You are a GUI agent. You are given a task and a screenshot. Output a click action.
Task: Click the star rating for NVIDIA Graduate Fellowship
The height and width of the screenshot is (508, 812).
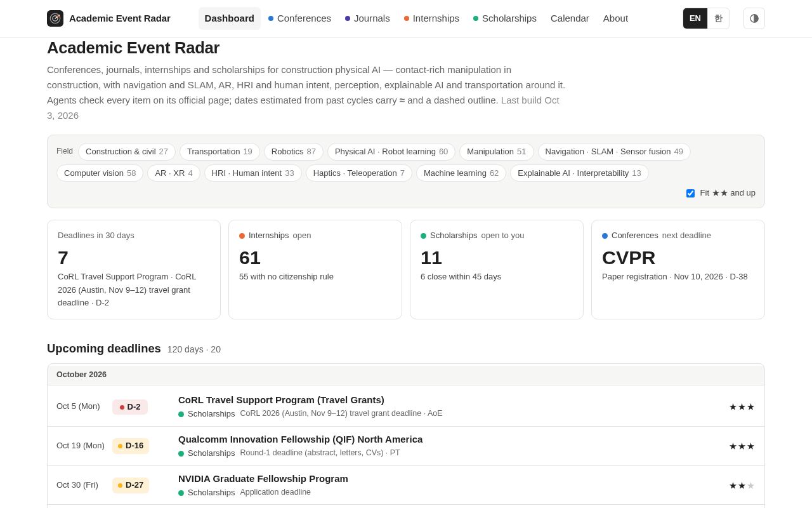742,486
